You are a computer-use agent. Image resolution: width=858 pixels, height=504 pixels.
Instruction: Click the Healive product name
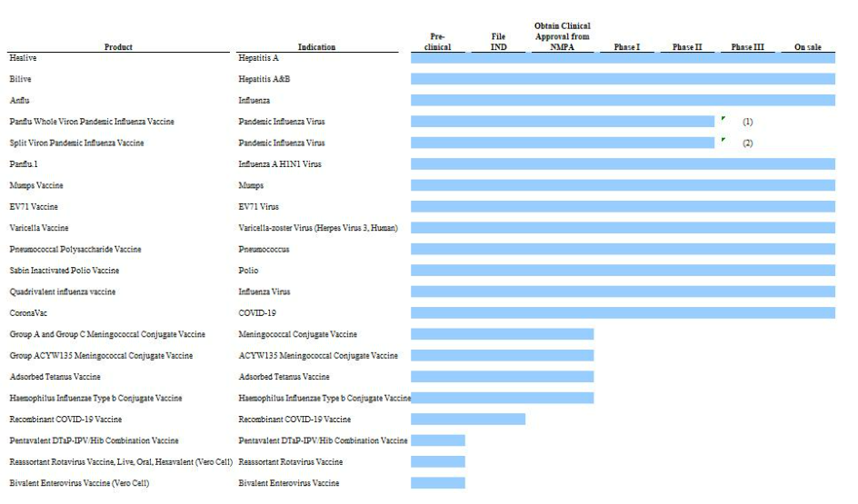click(x=24, y=57)
